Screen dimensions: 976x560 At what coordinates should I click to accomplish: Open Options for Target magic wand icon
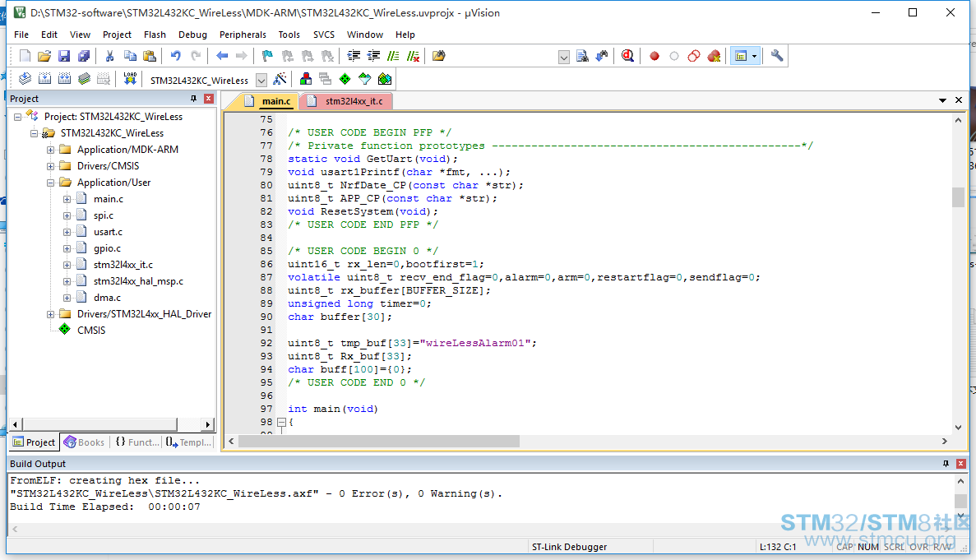tap(280, 79)
